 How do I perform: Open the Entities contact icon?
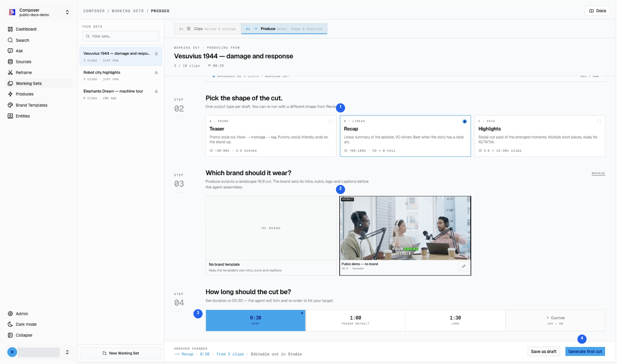click(x=10, y=116)
